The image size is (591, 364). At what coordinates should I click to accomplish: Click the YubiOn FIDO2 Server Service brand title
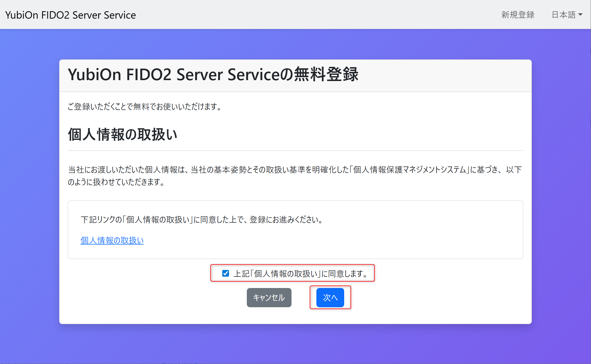point(70,15)
